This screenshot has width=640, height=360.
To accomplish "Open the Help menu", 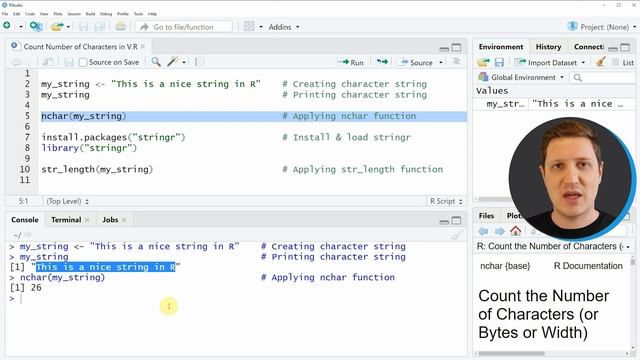I will coord(152,14).
